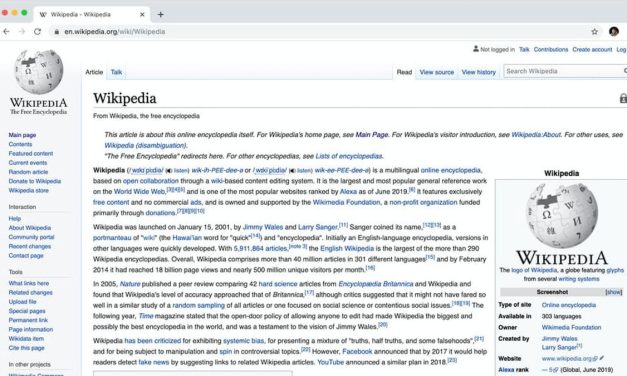Open a new tab with the plus button

click(160, 14)
